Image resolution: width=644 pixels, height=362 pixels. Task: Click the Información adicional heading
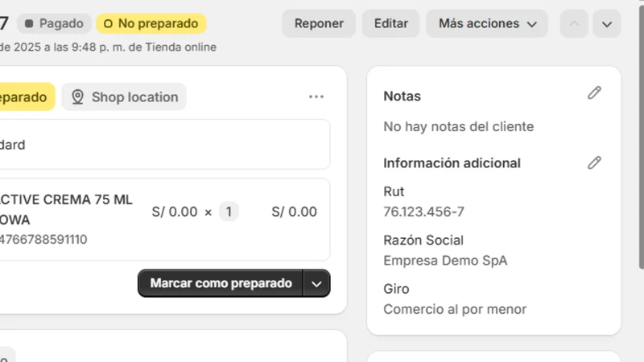coord(452,163)
